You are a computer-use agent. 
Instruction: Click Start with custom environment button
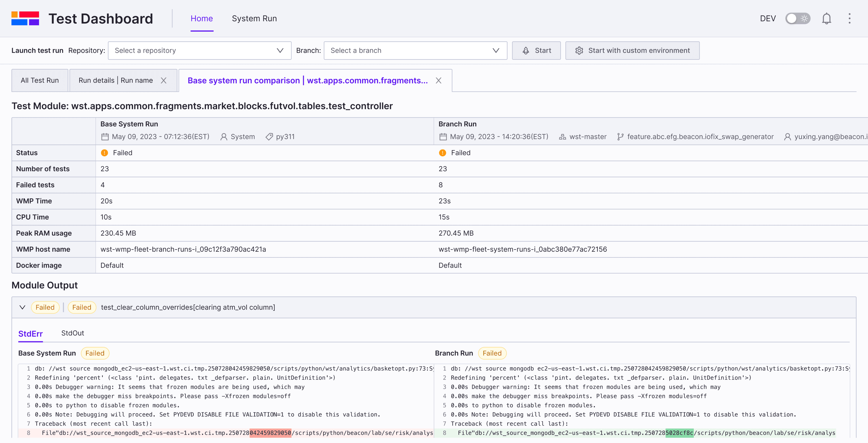pyautogui.click(x=632, y=50)
